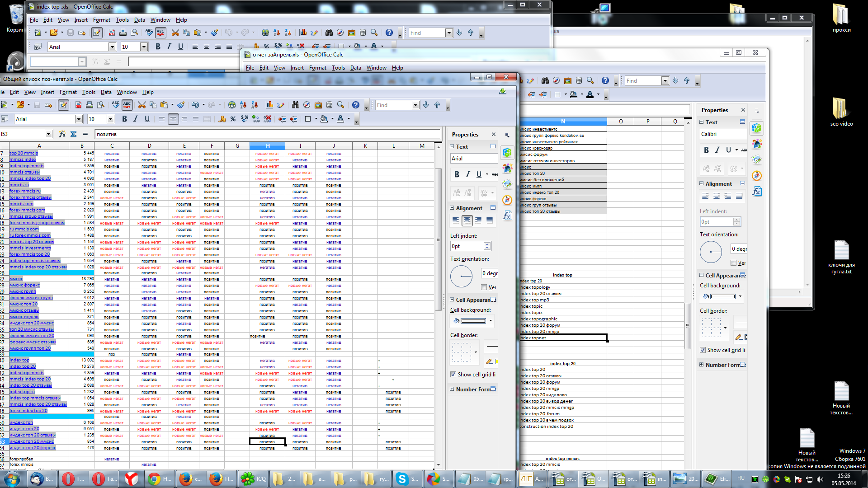868x488 pixels.
Task: Open Format menu in front Calc window
Action: pyautogui.click(x=68, y=92)
